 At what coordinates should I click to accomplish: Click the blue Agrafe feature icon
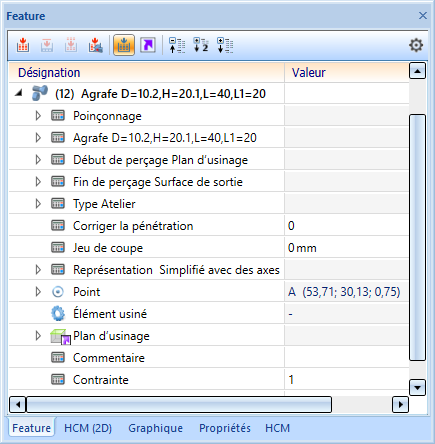(40, 93)
